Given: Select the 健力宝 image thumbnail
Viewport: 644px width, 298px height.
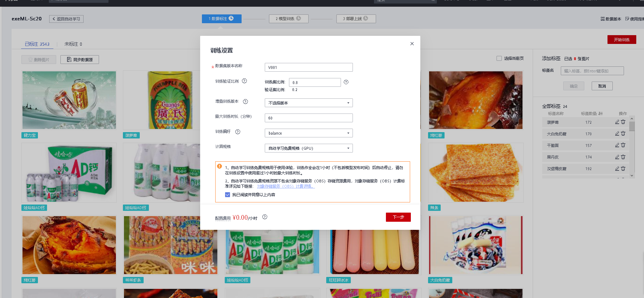Looking at the screenshot, I should pyautogui.click(x=69, y=100).
